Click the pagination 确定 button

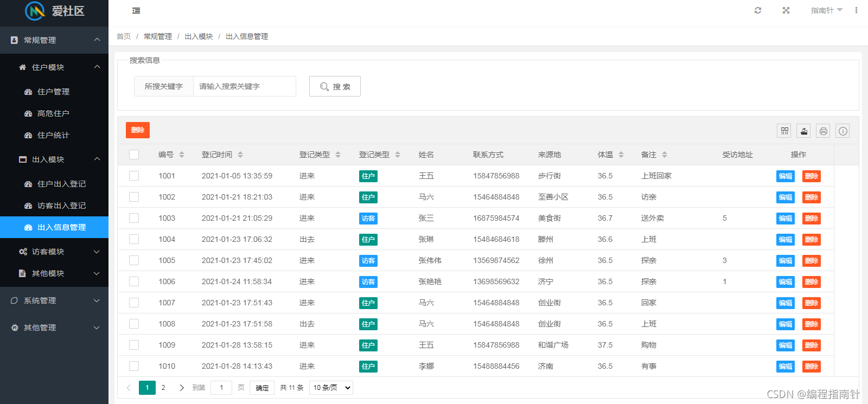262,388
